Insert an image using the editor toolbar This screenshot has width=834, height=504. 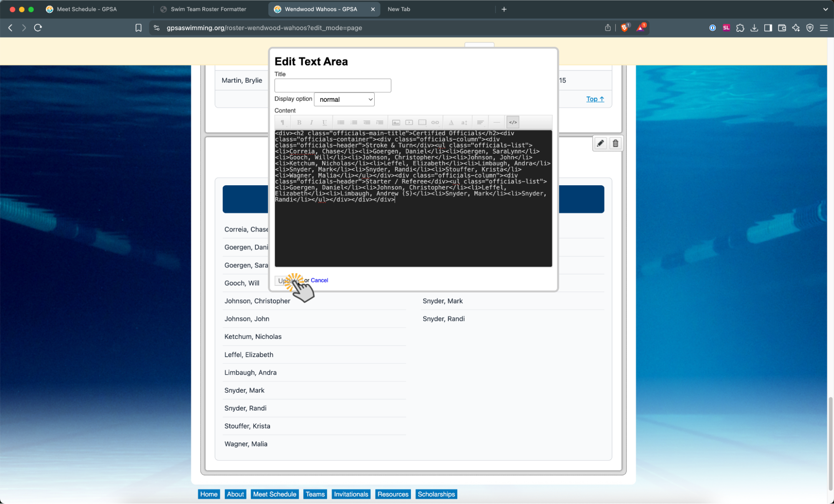coord(396,122)
